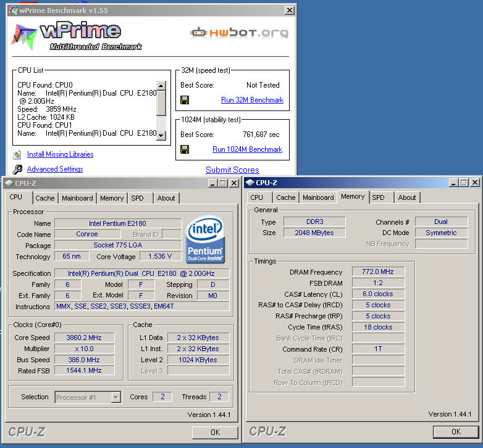Viewport: 483px width, 448px height.
Task: Run the 1024M Benchmark
Action: [x=247, y=149]
